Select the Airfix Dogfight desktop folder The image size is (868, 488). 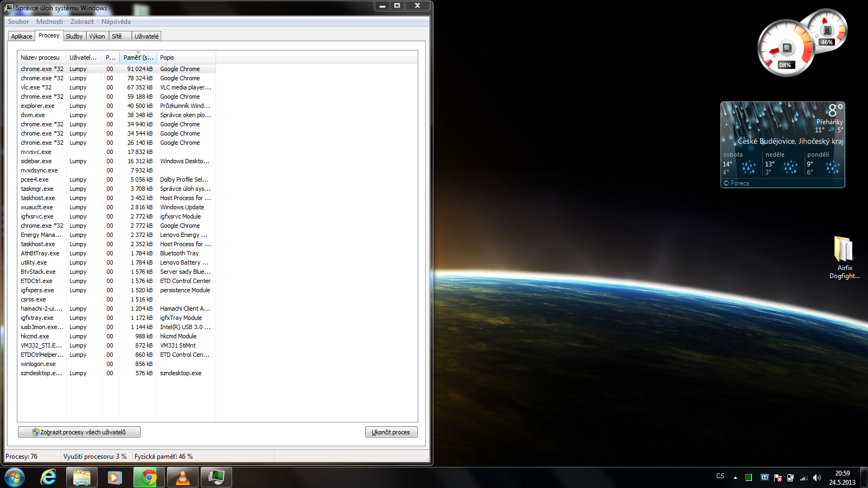[x=844, y=258]
